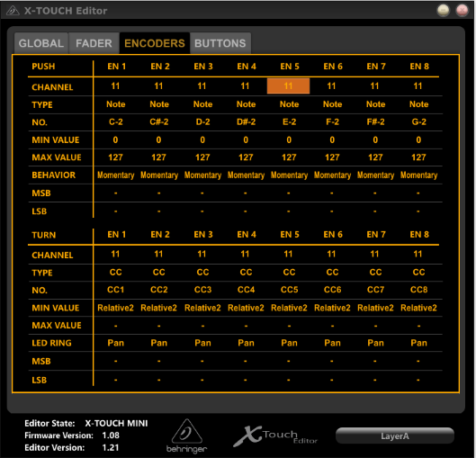Select the CC5 number cell

point(289,290)
